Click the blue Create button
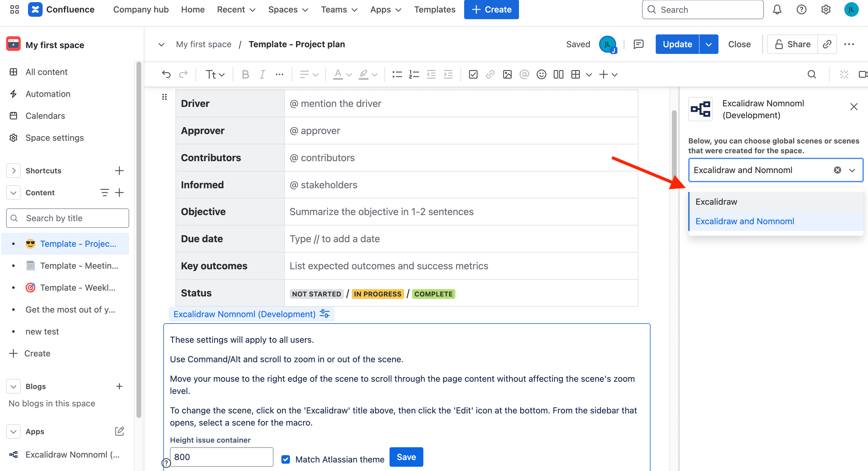Viewport: 868px width, 471px height. pos(491,9)
